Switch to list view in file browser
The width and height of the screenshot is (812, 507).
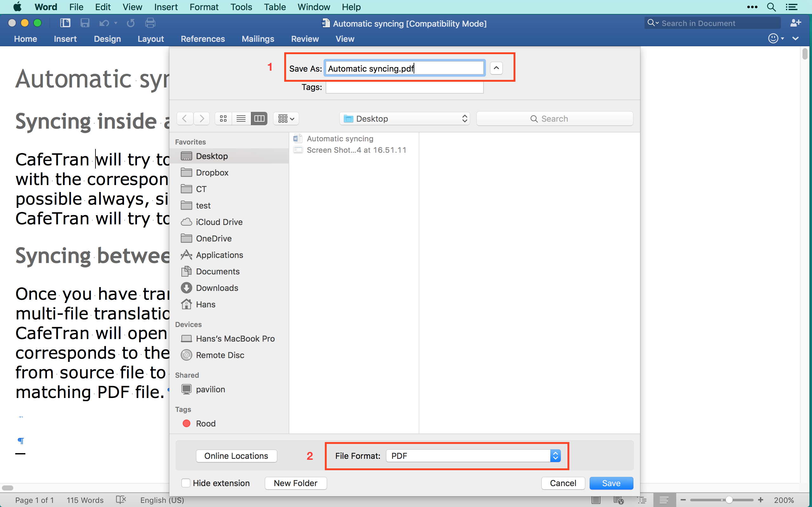(241, 119)
